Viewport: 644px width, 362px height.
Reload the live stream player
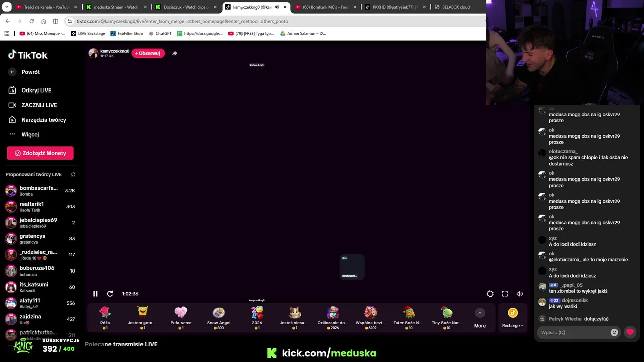pyautogui.click(x=110, y=294)
